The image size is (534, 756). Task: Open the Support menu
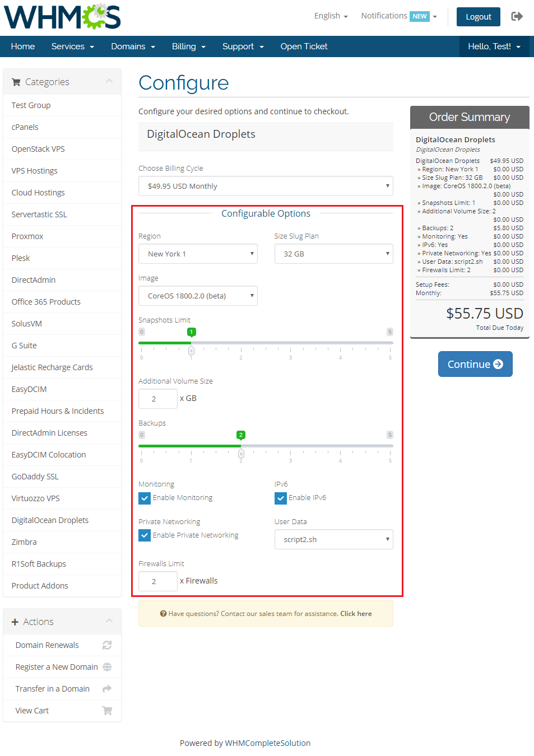pyautogui.click(x=243, y=46)
